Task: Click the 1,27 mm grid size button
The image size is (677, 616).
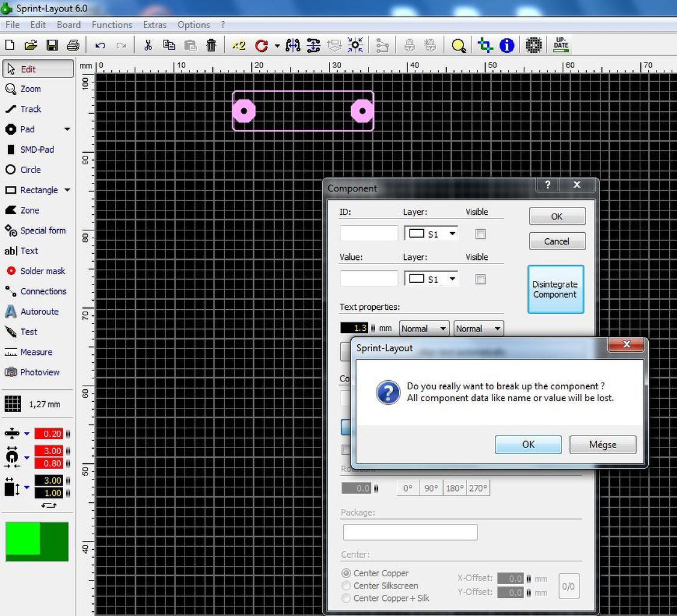Action: tap(33, 404)
